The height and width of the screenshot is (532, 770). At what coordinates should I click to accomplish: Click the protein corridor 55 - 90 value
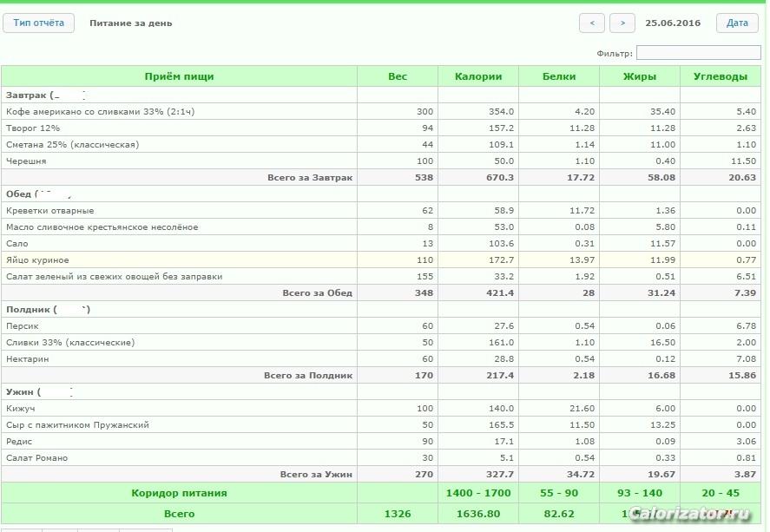559,493
